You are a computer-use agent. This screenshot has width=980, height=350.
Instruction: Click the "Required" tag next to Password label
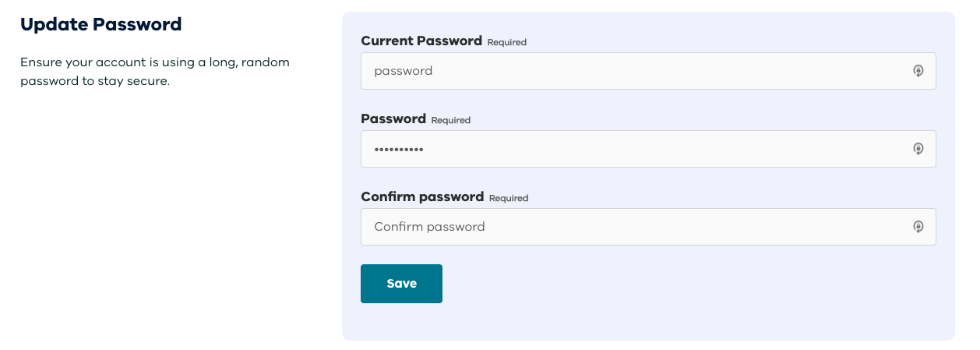pos(451,120)
